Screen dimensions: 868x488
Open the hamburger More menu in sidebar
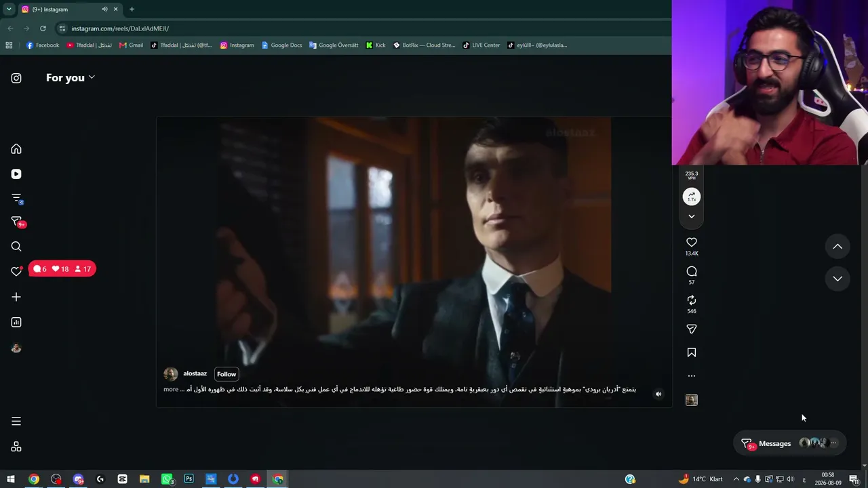point(16,422)
